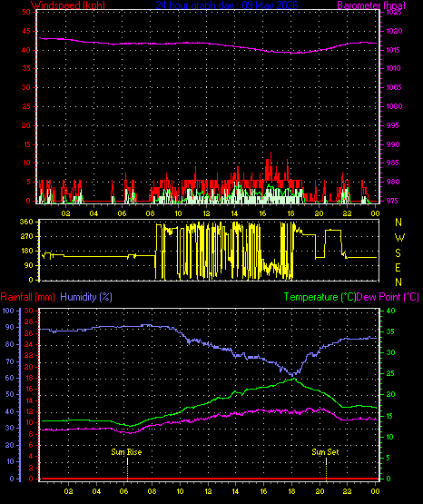This screenshot has width=423, height=504.
Task: Click the white sunrise tick marker line
Action: [x=127, y=461]
